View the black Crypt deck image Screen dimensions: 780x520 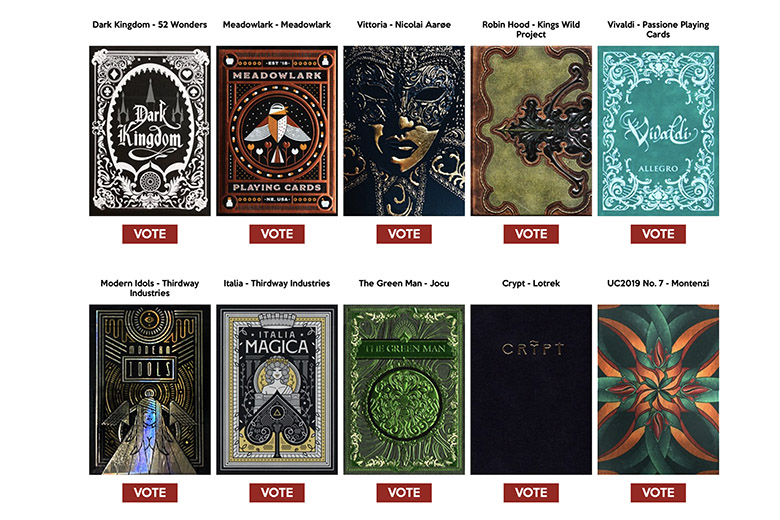point(531,390)
